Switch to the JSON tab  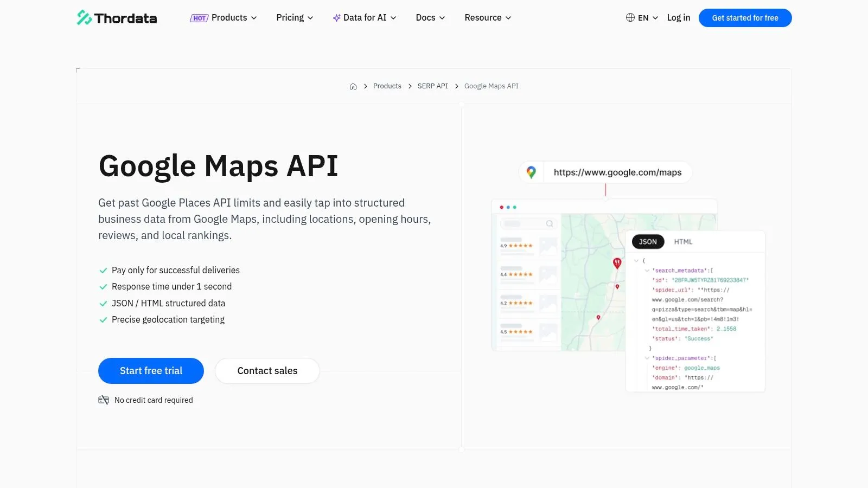648,242
